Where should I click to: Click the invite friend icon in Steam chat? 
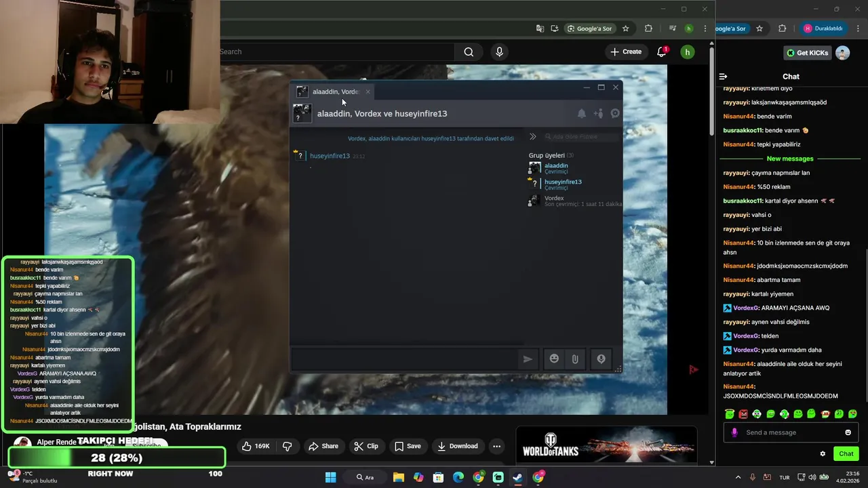(x=598, y=113)
